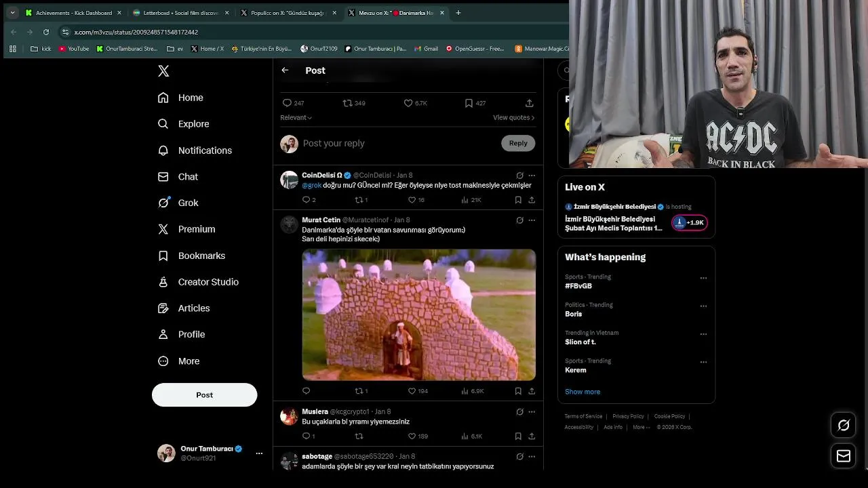Switch to Achievements - Kick Dashboard tab
Viewport: 868px width, 488px height.
73,13
